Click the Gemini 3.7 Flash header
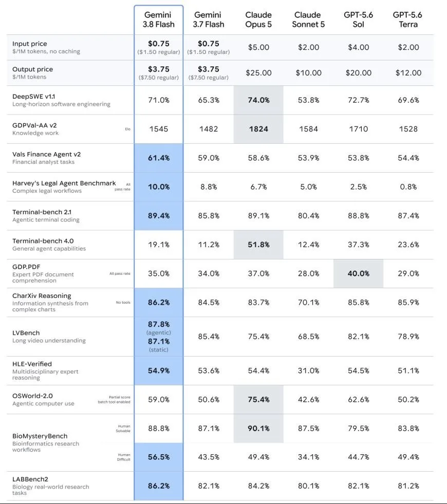 pos(208,20)
